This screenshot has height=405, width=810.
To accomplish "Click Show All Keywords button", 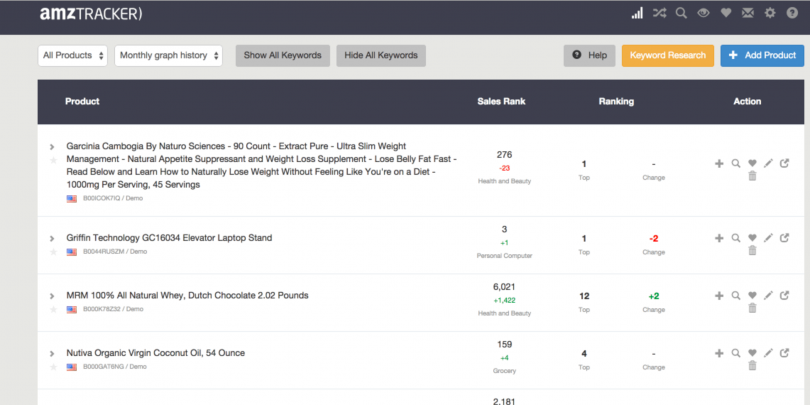I will click(x=283, y=55).
